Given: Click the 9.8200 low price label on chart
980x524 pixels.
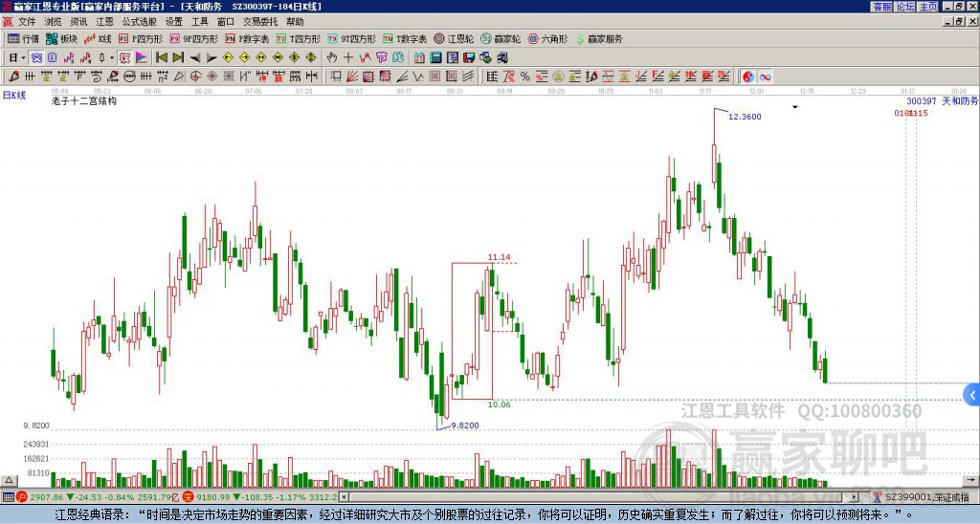Looking at the screenshot, I should point(465,426).
